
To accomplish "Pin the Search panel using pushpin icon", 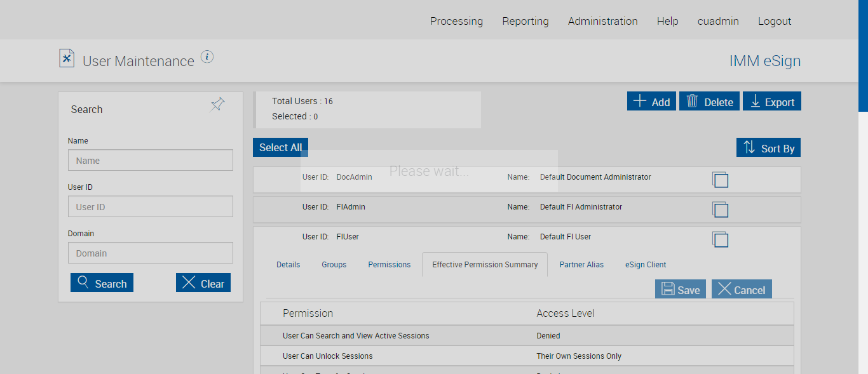I will (x=218, y=104).
